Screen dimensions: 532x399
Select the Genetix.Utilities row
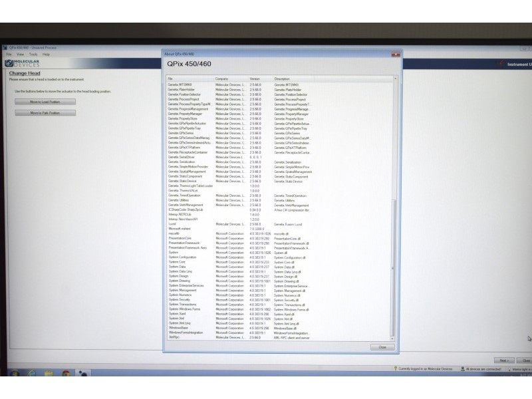239,200
